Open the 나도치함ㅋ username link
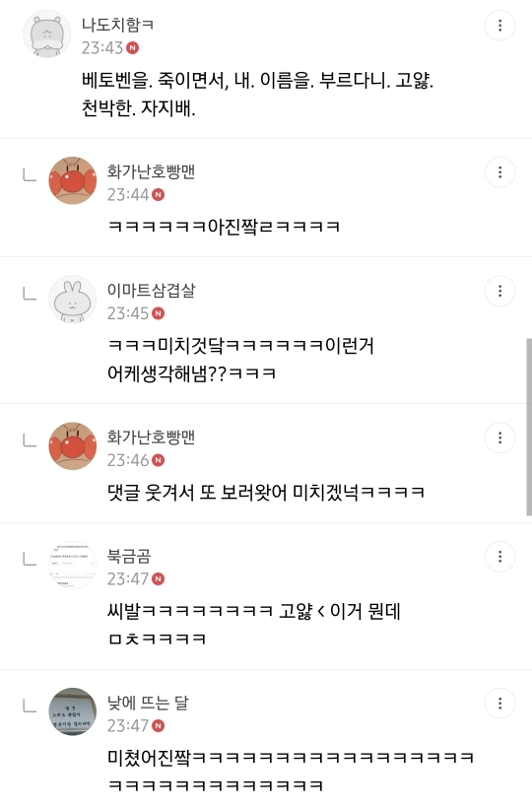 pyautogui.click(x=117, y=25)
